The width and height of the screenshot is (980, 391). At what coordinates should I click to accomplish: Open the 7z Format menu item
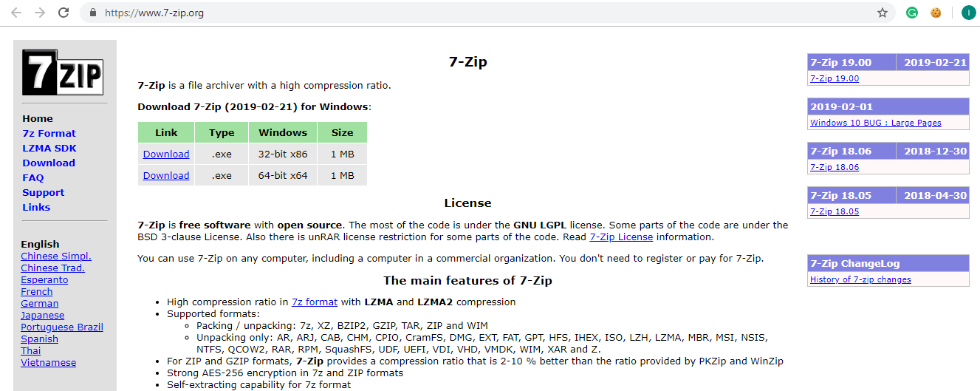click(49, 134)
